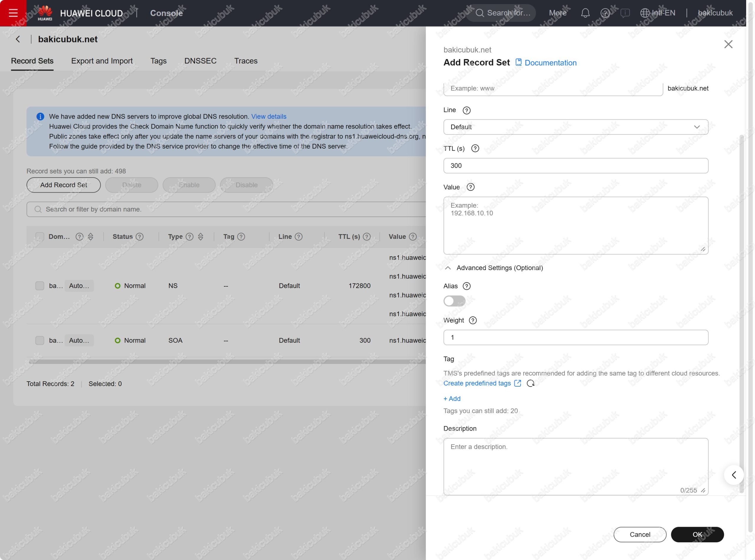Click the Value text area input
Image resolution: width=755 pixels, height=560 pixels.
(x=575, y=226)
